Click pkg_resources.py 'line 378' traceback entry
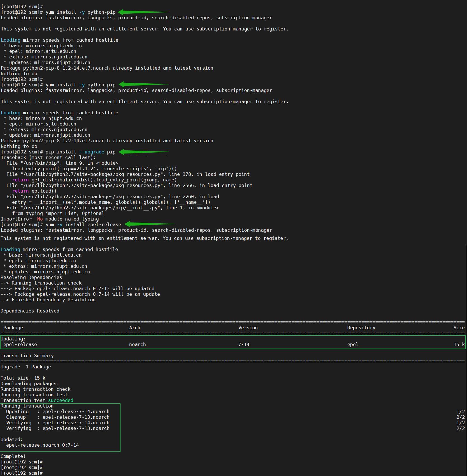 (x=128, y=174)
